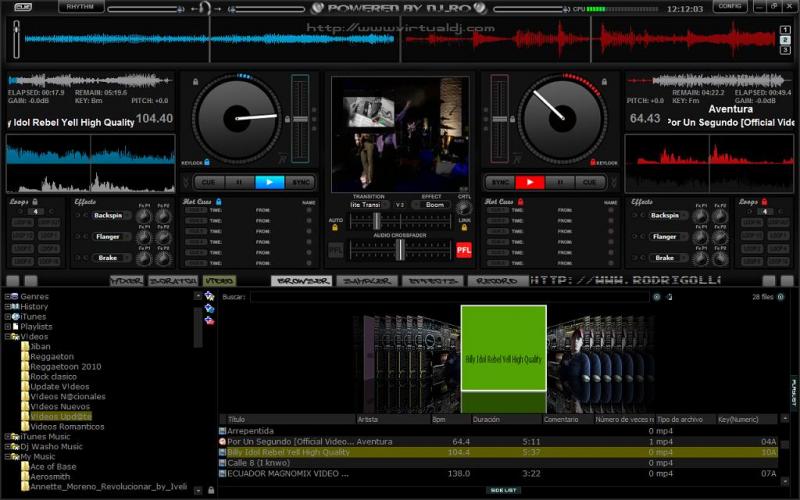Click the left pitch slider lock icon
The image size is (800, 500).
[x=287, y=119]
